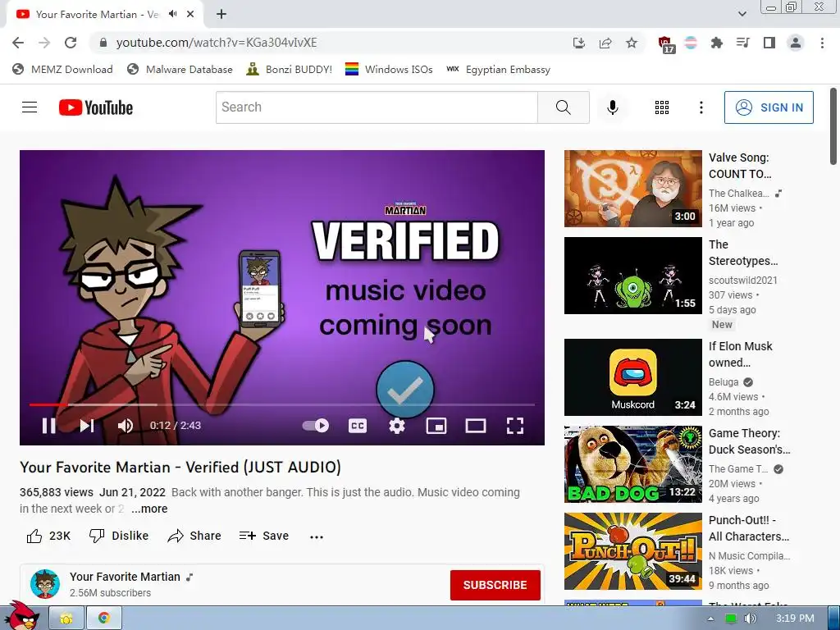
Task: Open Windows ISOs bookmark
Action: click(x=389, y=69)
